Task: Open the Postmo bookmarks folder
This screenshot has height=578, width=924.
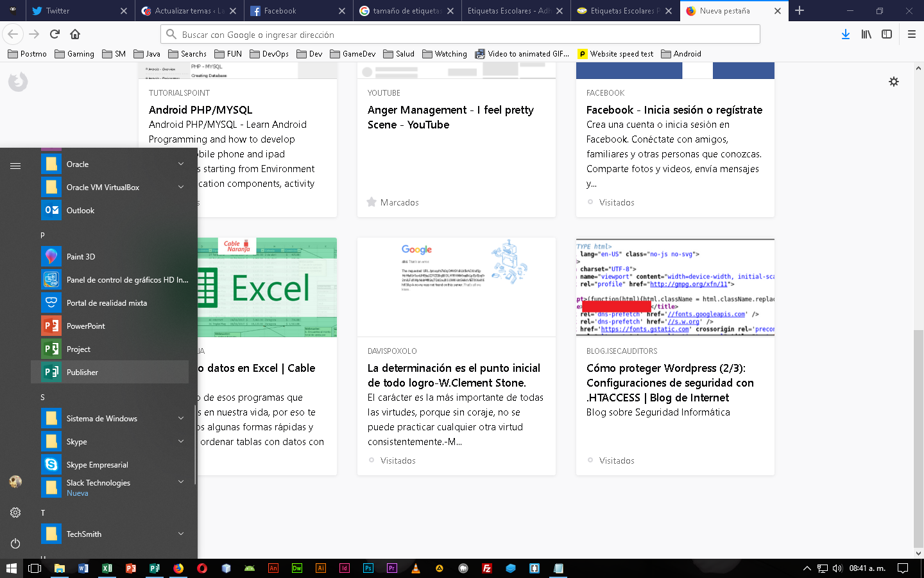Action: [x=28, y=54]
